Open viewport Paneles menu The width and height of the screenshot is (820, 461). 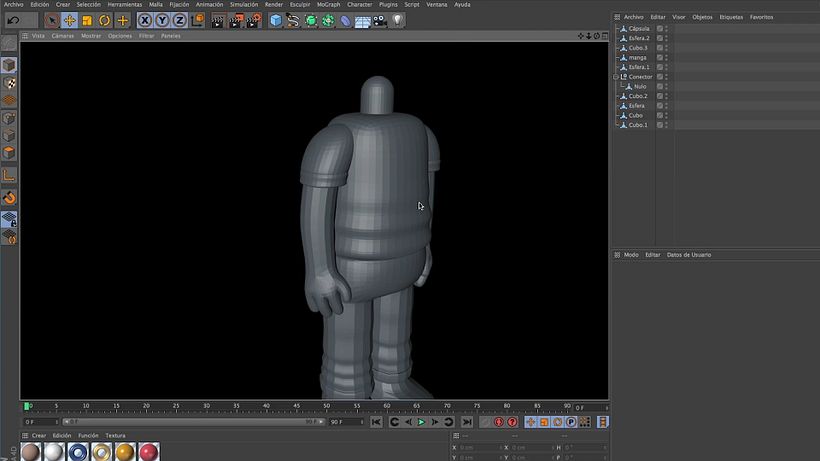[x=170, y=36]
